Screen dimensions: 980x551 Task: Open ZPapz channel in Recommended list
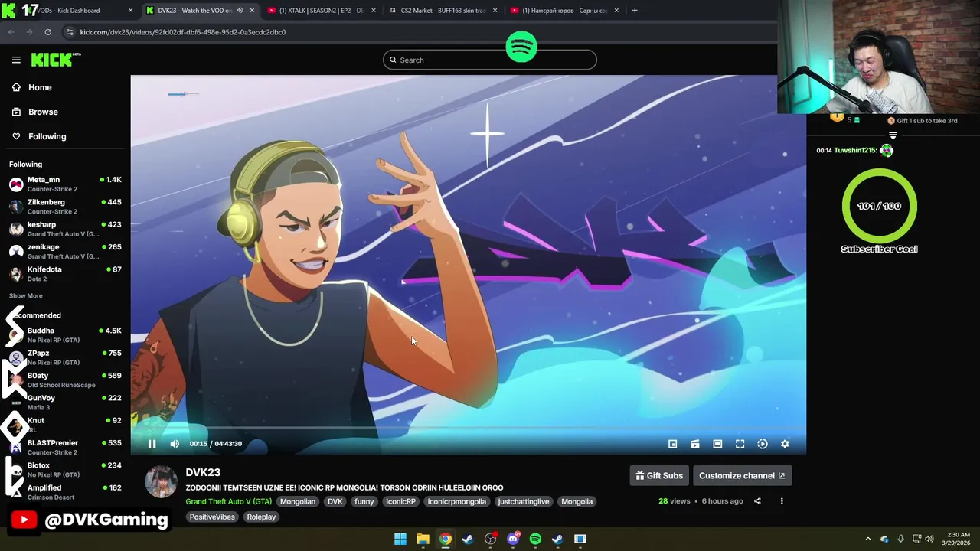pos(65,357)
